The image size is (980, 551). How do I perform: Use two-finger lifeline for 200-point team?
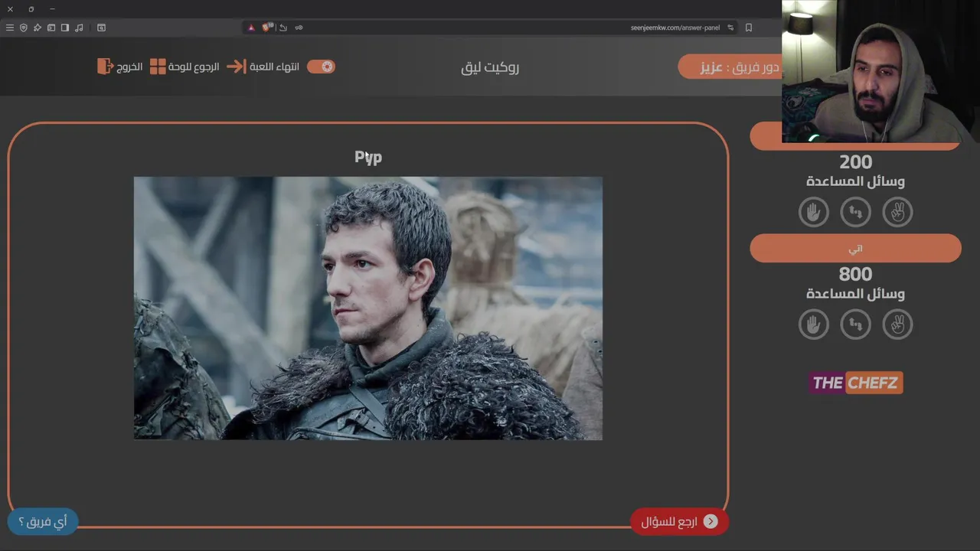click(897, 212)
